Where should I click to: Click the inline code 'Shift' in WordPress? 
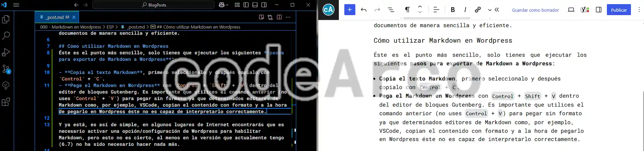coord(532,96)
